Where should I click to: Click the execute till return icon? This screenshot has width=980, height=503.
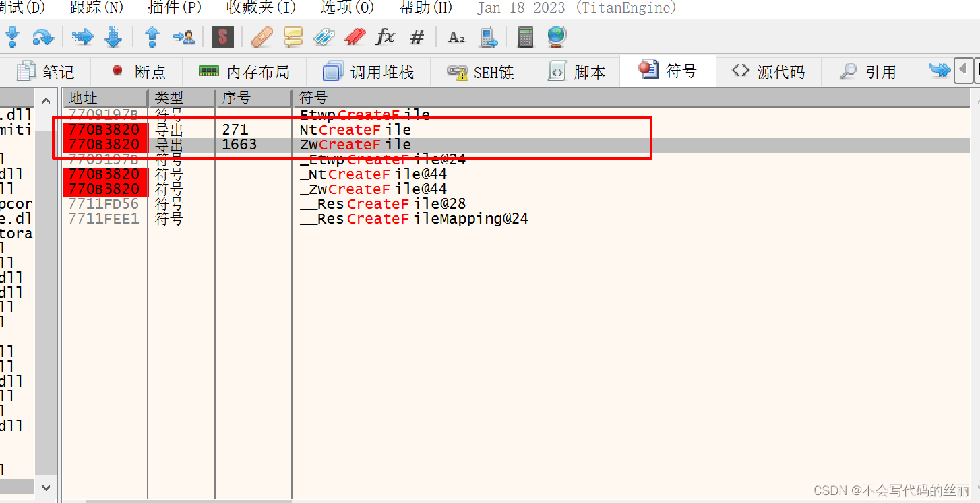click(152, 36)
